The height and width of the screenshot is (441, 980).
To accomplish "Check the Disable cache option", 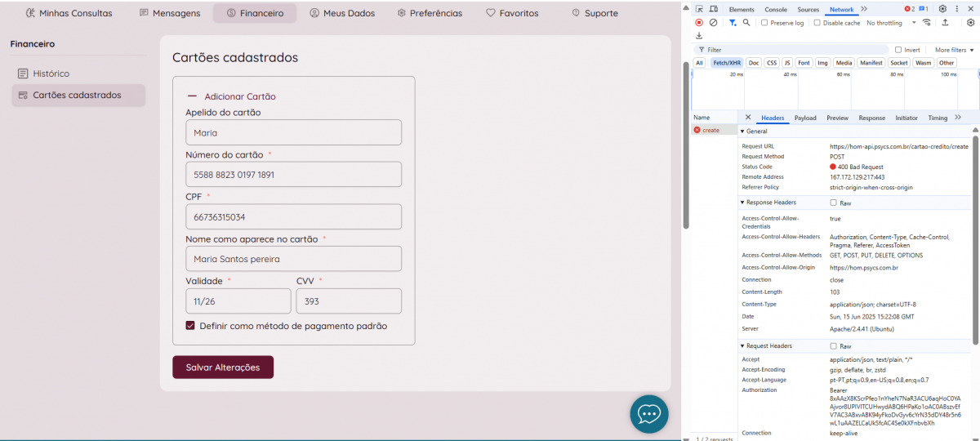I will click(x=817, y=23).
